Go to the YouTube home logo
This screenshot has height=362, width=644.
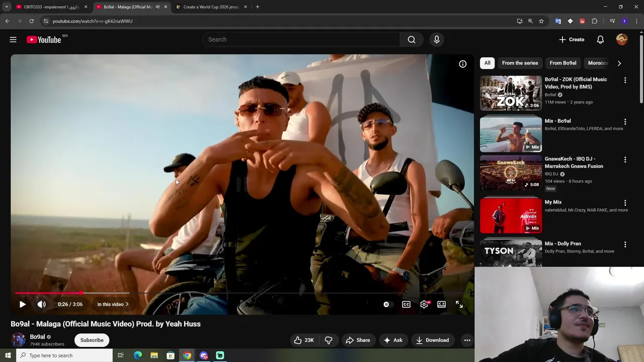(x=43, y=39)
